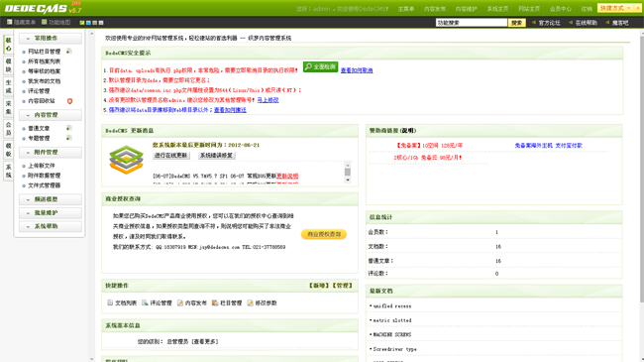
Task: Click the DedeCMS v5.7 logo
Action: point(43,8)
